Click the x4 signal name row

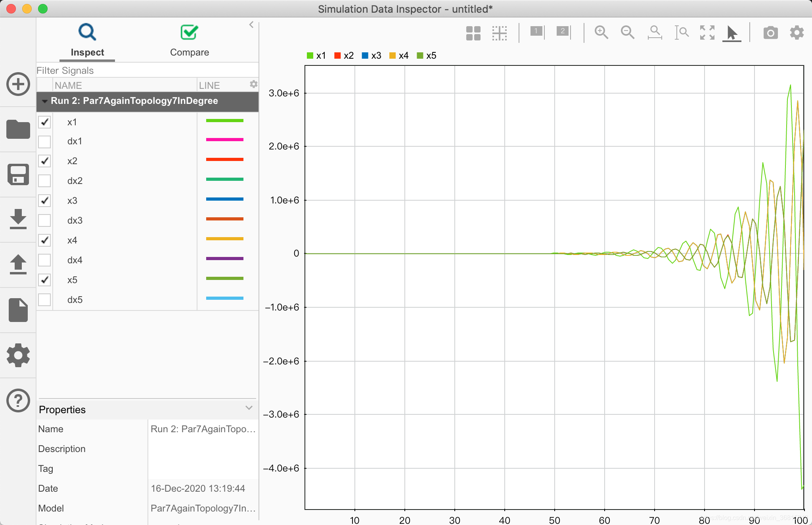[72, 240]
